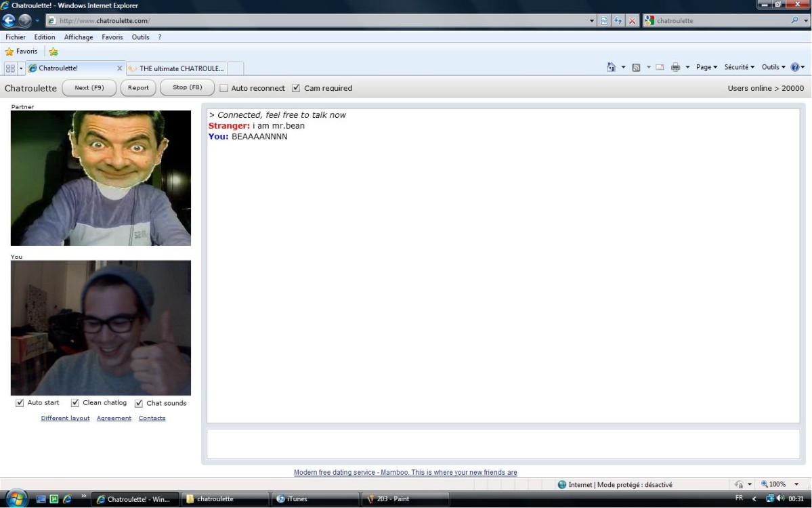Open the Contacts link
The height and width of the screenshot is (508, 812).
pyautogui.click(x=152, y=419)
